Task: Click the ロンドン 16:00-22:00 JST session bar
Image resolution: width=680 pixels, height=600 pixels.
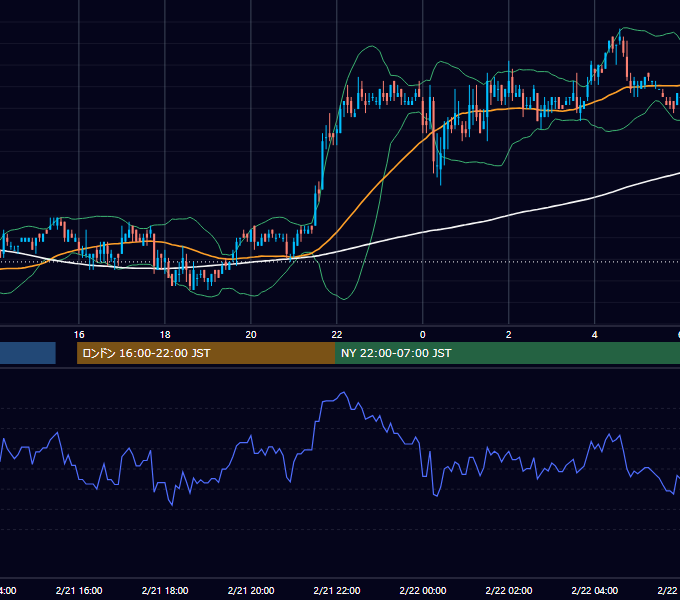Action: (206, 353)
